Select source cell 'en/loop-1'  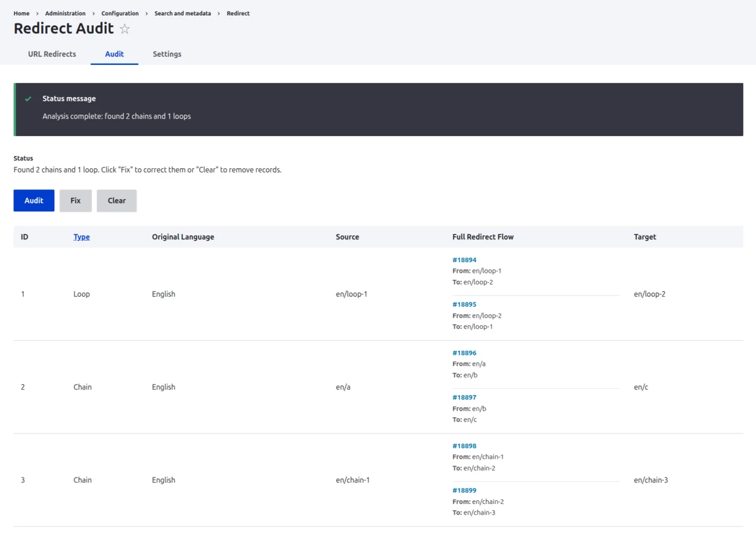[352, 294]
